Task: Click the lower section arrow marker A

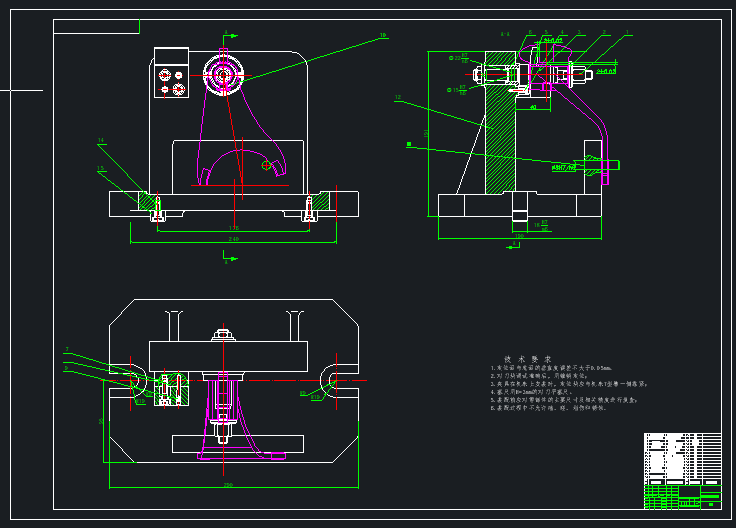Action: pos(230,258)
